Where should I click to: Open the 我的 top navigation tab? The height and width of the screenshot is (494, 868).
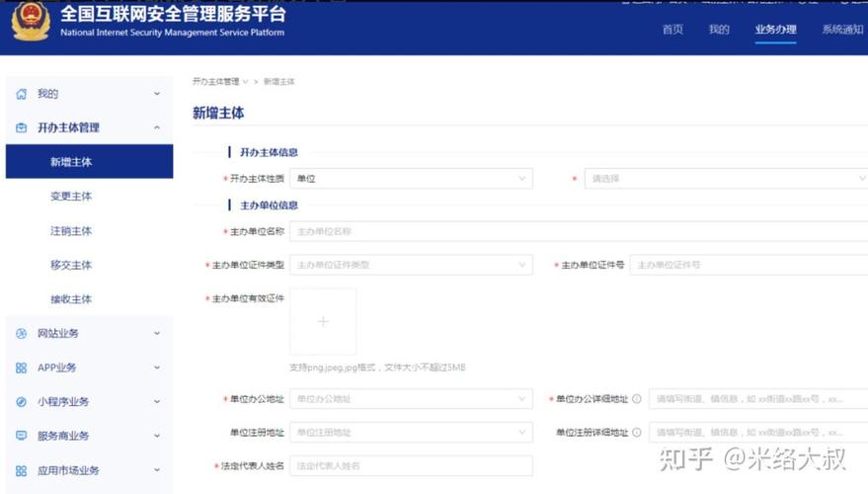pyautogui.click(x=719, y=30)
